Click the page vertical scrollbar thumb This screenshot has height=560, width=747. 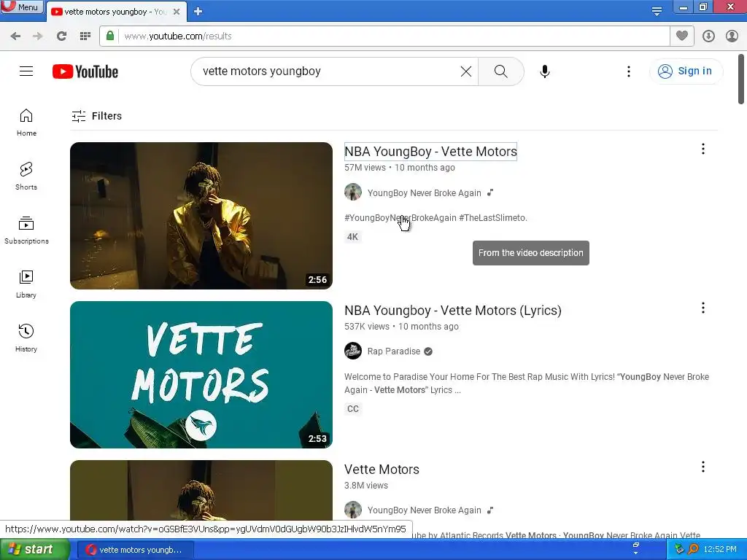[x=741, y=79]
